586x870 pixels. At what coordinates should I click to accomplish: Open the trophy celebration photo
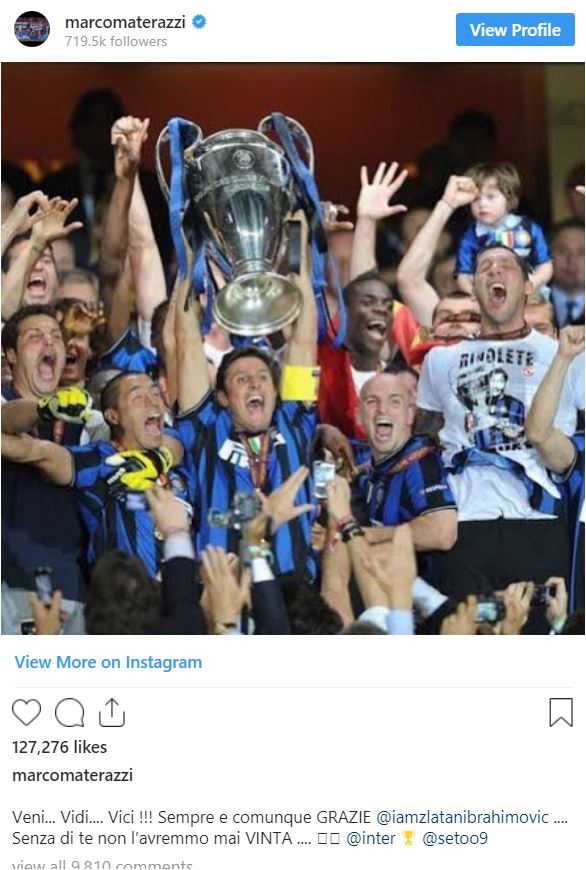tap(293, 348)
